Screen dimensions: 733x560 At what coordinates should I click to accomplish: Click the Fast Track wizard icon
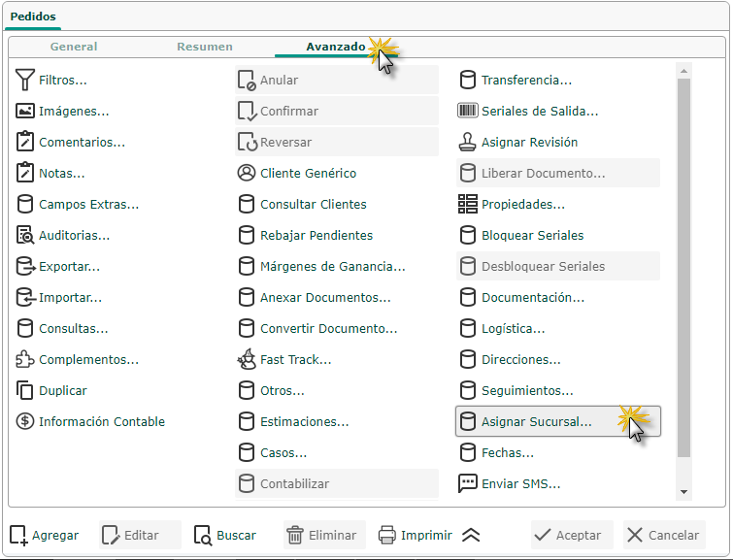pyautogui.click(x=247, y=360)
